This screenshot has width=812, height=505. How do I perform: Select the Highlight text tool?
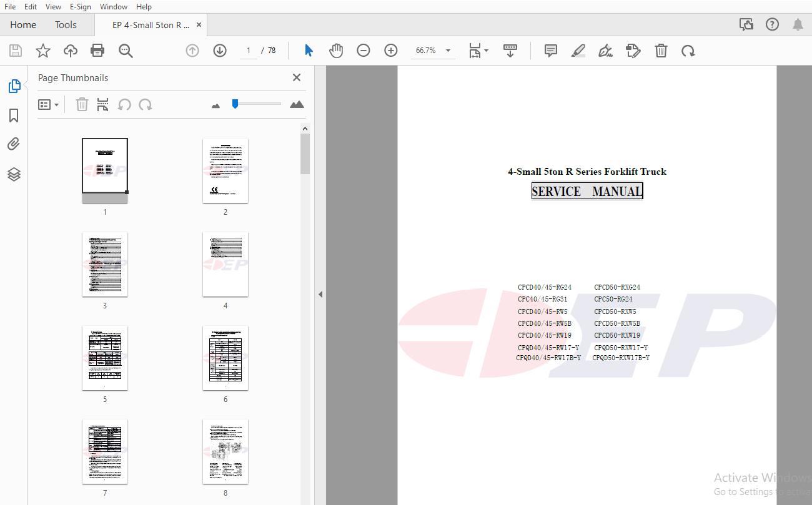pos(578,51)
